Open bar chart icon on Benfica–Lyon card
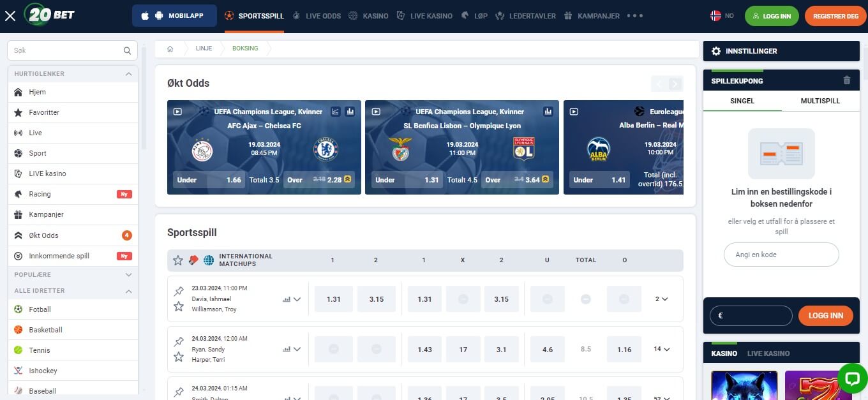This screenshot has width=868, height=400. (x=548, y=112)
